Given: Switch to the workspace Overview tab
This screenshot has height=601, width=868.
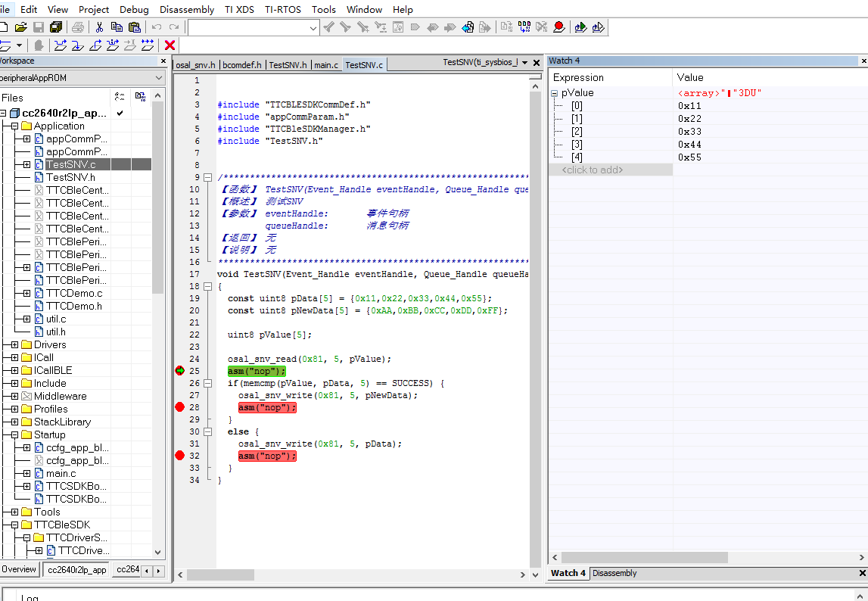Looking at the screenshot, I should (x=19, y=569).
